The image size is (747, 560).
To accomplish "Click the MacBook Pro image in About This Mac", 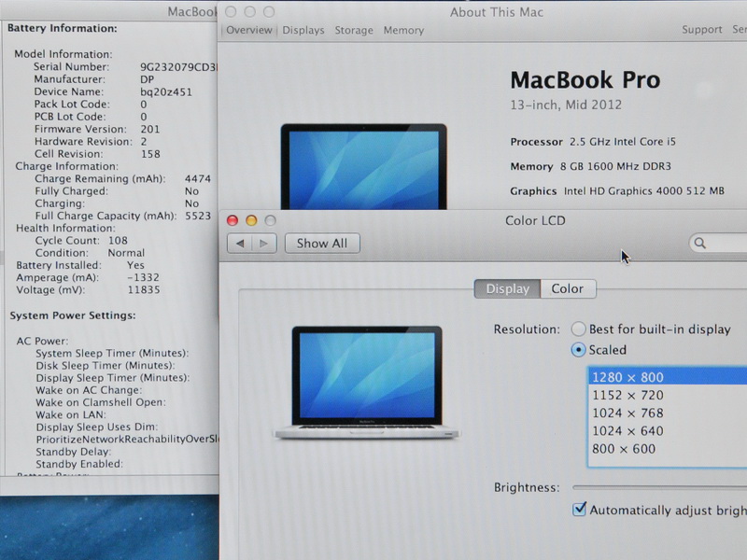I will (x=363, y=166).
